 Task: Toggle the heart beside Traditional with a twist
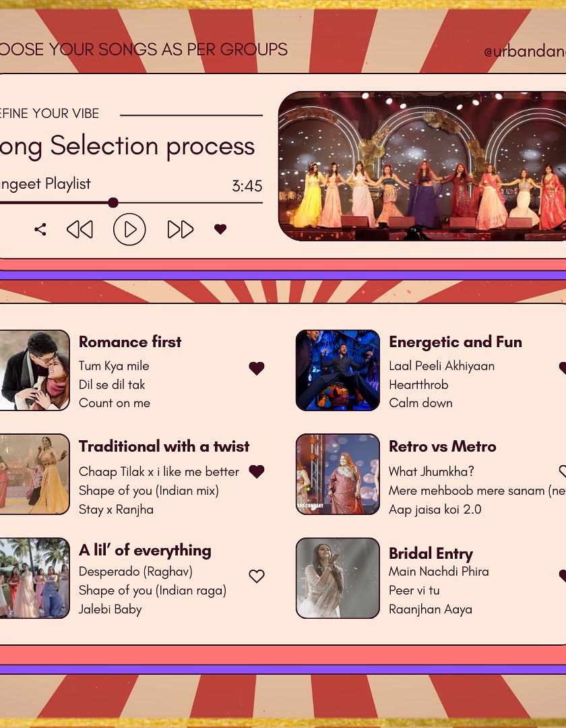tap(257, 471)
